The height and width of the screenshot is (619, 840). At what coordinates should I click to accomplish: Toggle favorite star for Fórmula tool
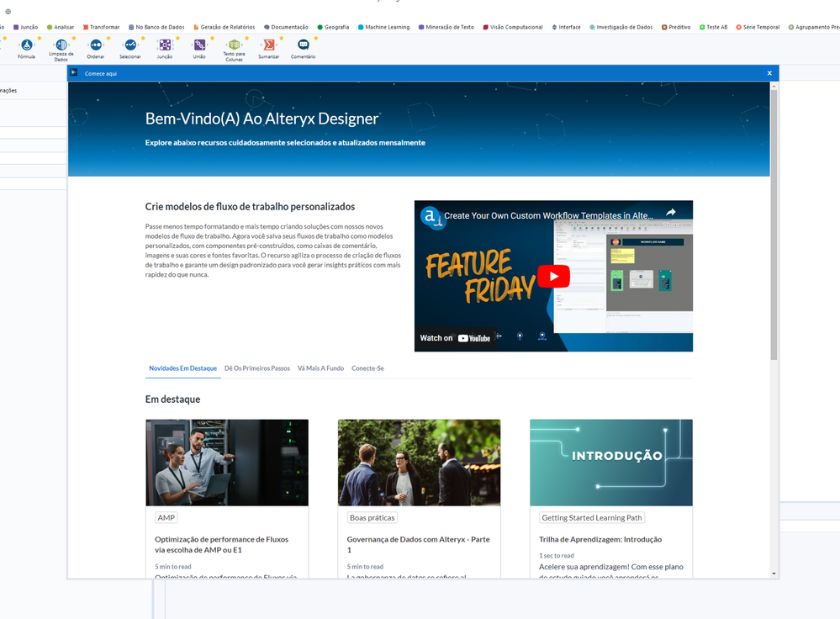tap(40, 38)
